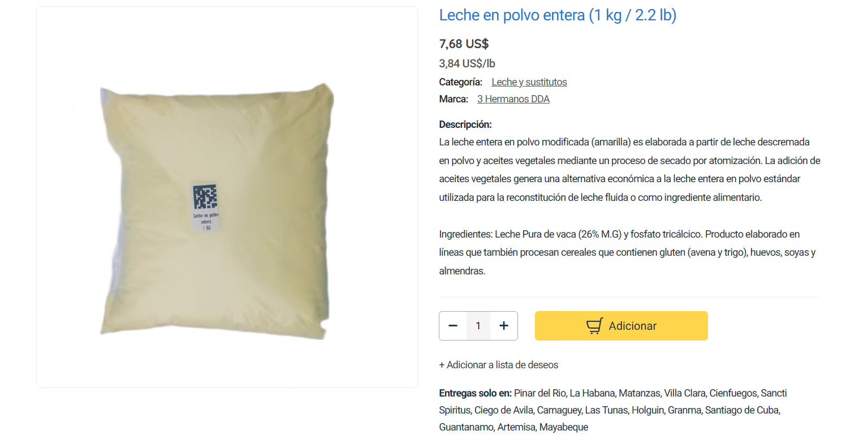The height and width of the screenshot is (448, 868).
Task: Click the Adicionar button label text
Action: pos(632,326)
